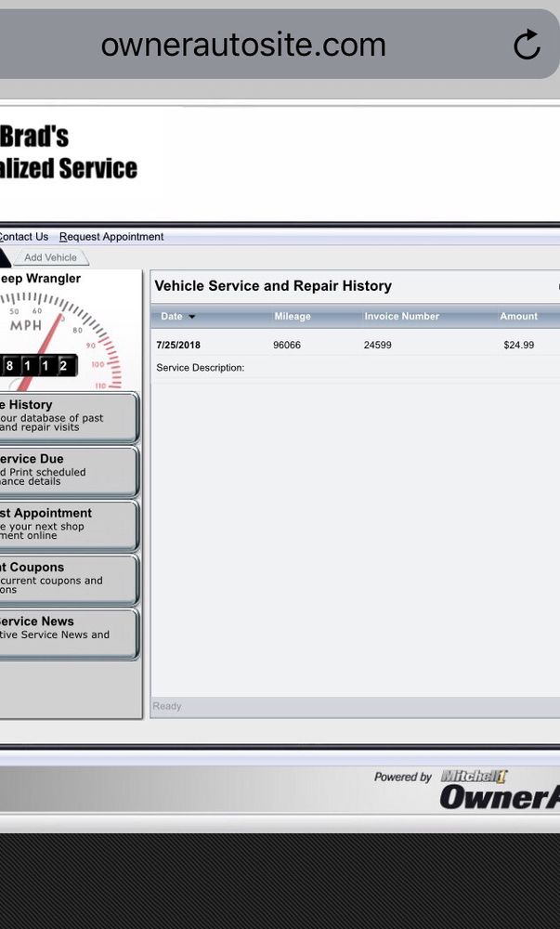Screen dimensions: 560x929
Task: Open Request Appointment in the top menu
Action: coord(111,237)
